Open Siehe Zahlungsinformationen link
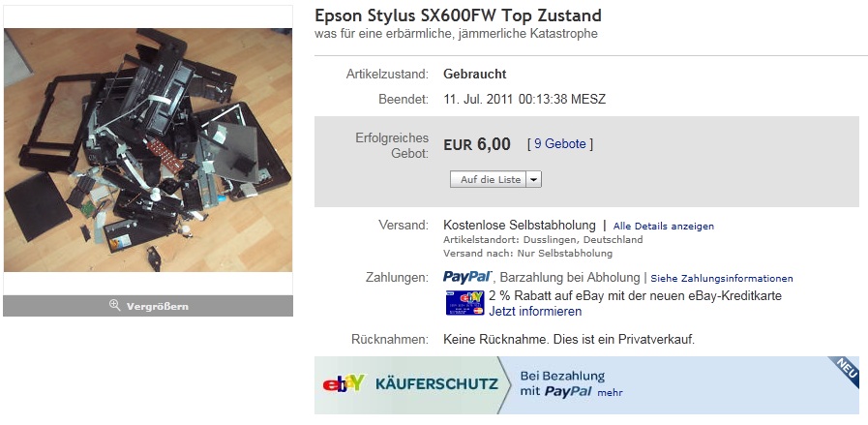 [721, 278]
